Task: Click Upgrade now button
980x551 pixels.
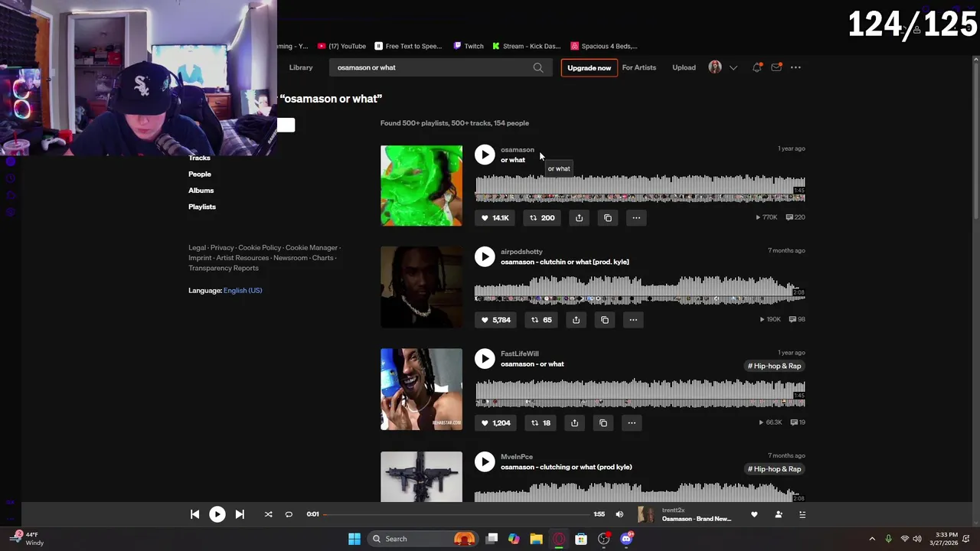Action: pos(589,67)
